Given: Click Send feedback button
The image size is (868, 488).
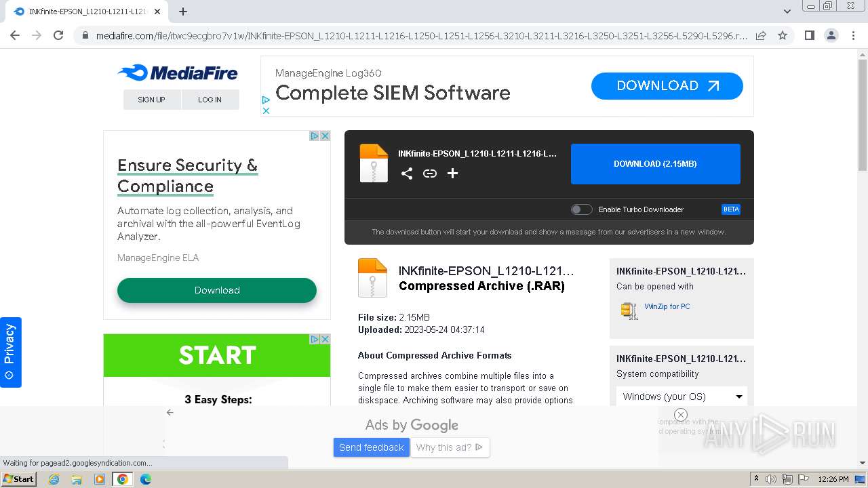Looking at the screenshot, I should (372, 447).
